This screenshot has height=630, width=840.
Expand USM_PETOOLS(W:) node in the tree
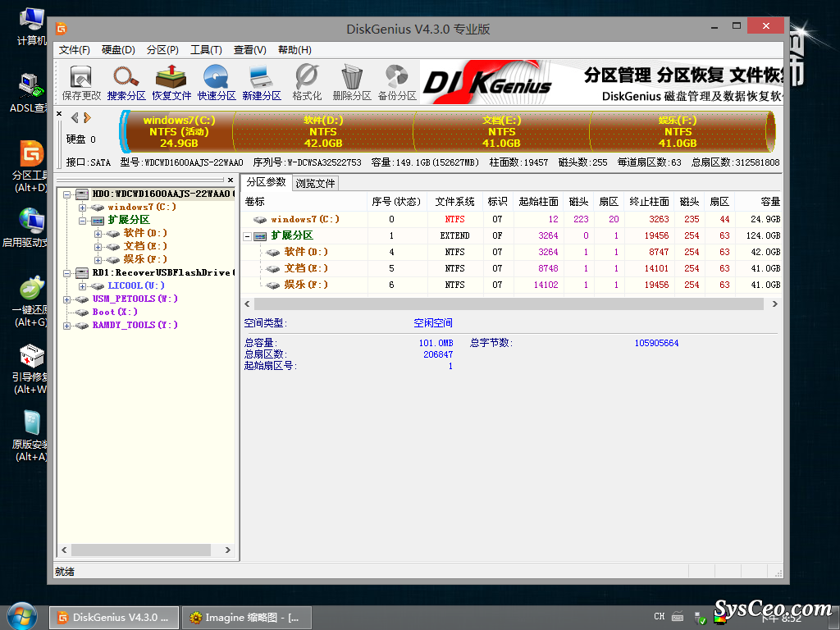pyautogui.click(x=67, y=299)
